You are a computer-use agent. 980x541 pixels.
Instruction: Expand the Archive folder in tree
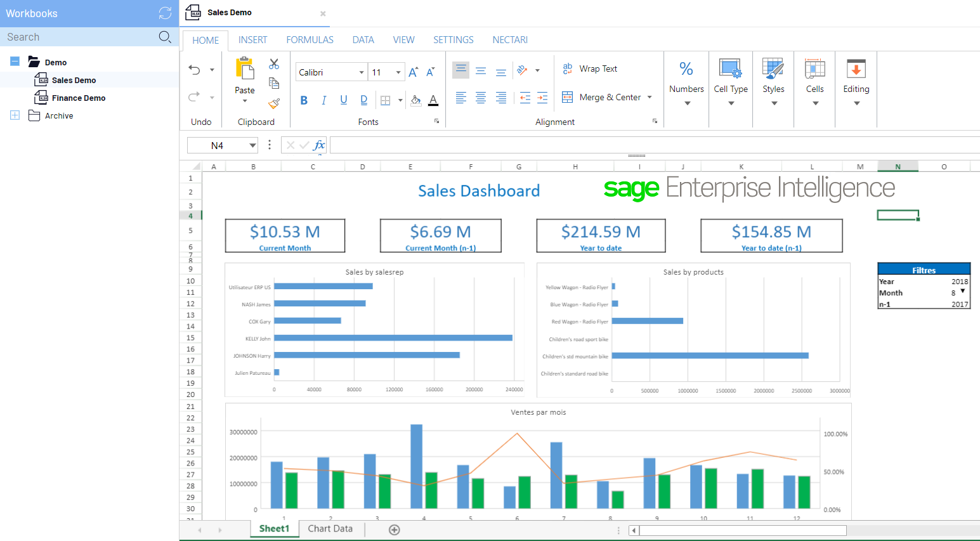[x=15, y=115]
